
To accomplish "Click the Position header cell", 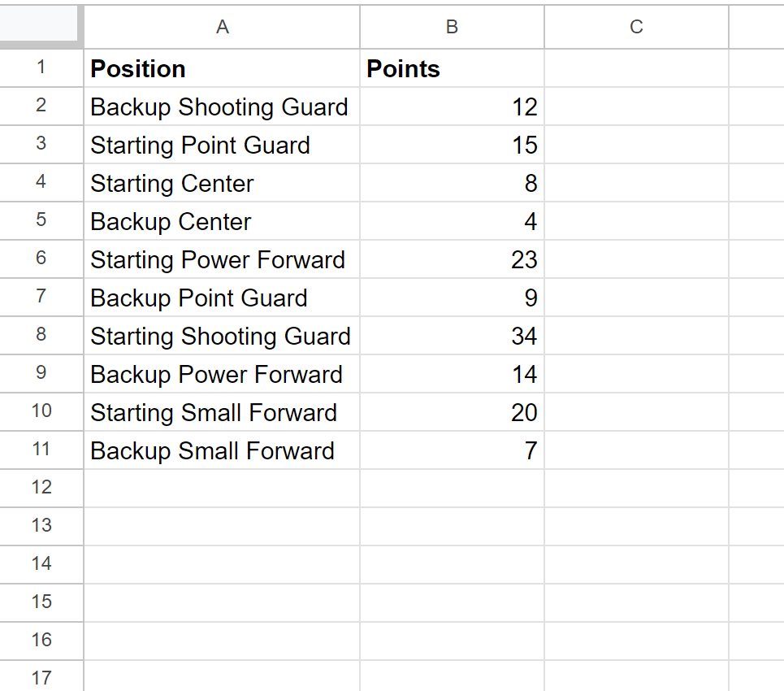I will (x=222, y=68).
